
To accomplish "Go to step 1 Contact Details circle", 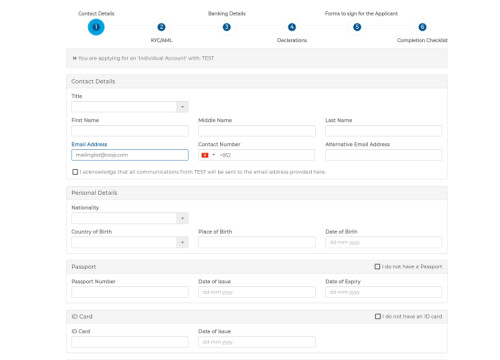I will coord(96,27).
